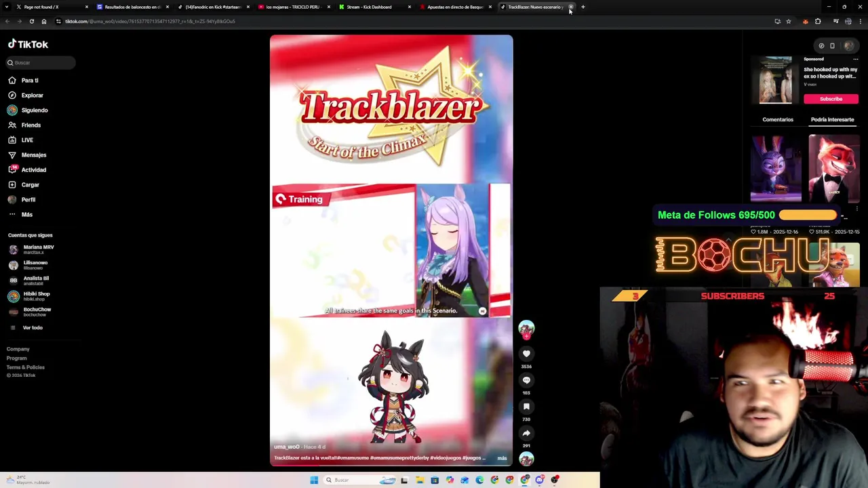Open the sponsored ad options ellipsis
Viewport: 868px width, 488px height.
point(855,60)
